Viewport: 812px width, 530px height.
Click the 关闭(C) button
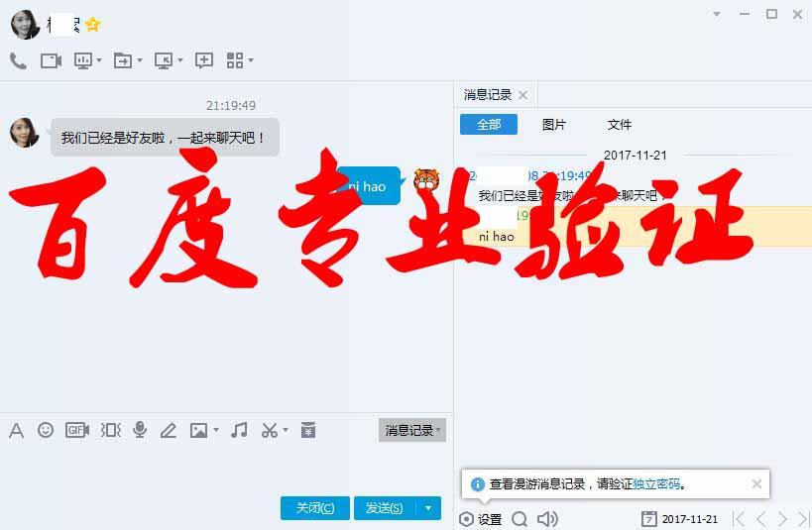pos(315,508)
